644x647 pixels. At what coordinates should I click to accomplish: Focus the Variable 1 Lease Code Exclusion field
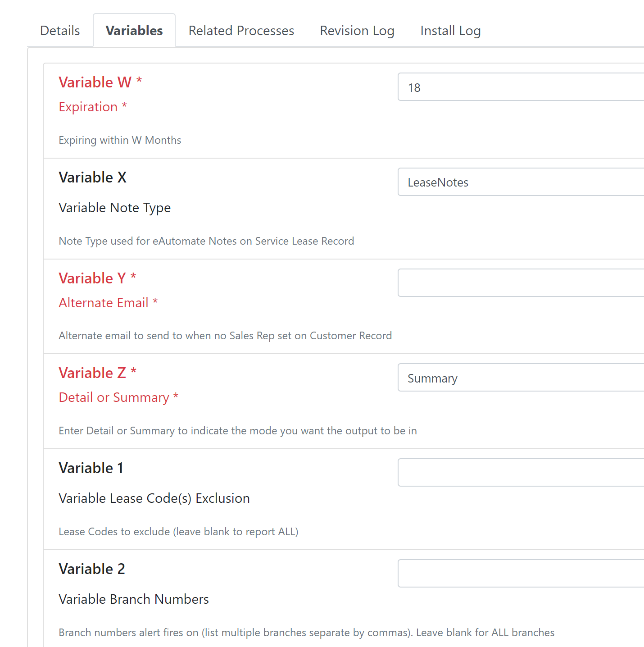click(x=521, y=473)
